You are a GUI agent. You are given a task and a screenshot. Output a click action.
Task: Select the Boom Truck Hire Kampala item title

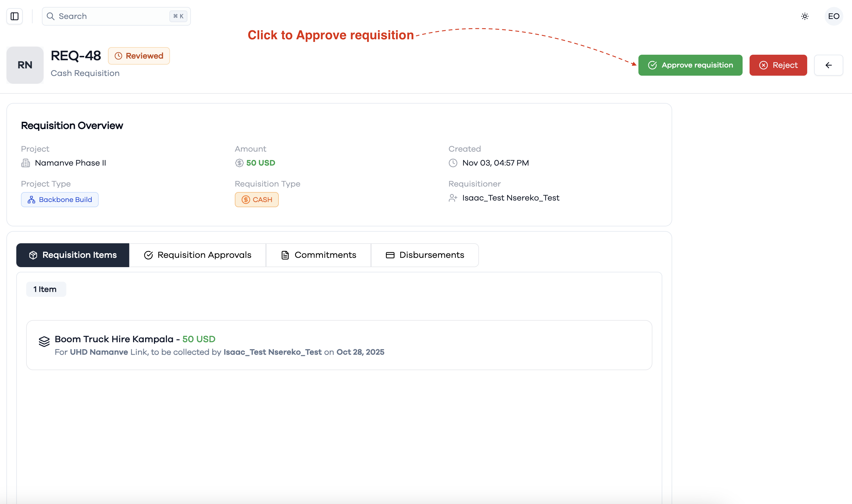114,339
